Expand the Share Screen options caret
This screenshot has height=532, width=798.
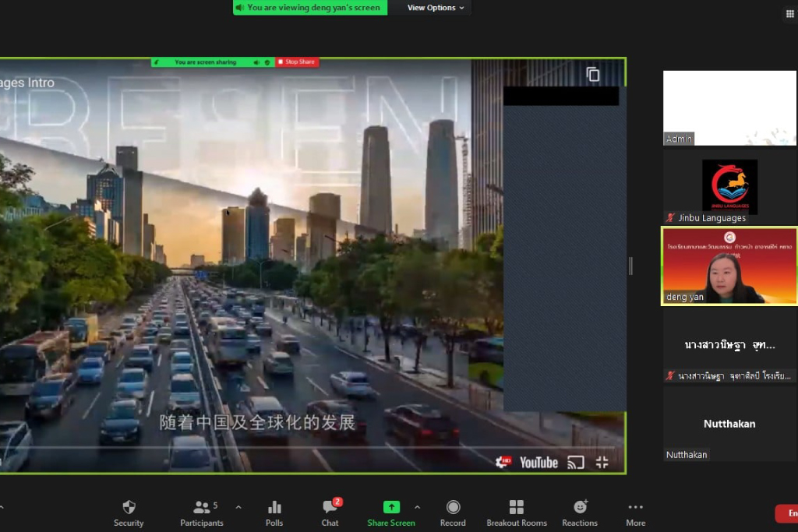click(418, 507)
